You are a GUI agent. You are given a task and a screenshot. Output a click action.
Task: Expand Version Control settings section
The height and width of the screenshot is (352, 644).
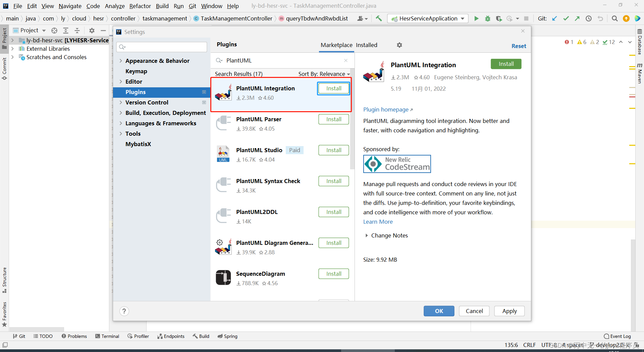point(121,102)
